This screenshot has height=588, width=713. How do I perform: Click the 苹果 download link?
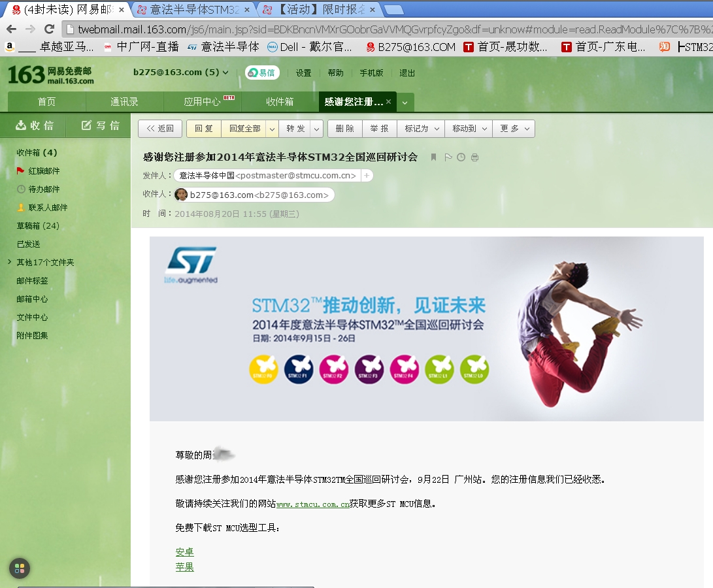tap(184, 567)
